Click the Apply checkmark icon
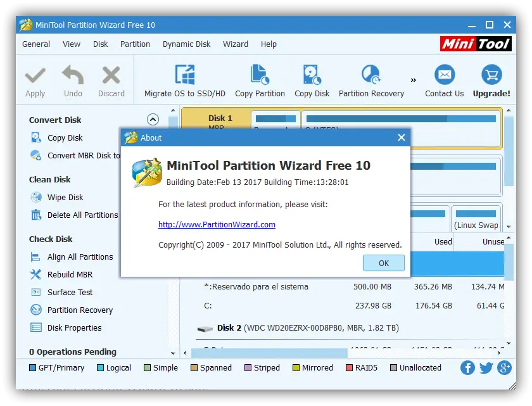Image resolution: width=532 pixels, height=406 pixels. [x=35, y=75]
